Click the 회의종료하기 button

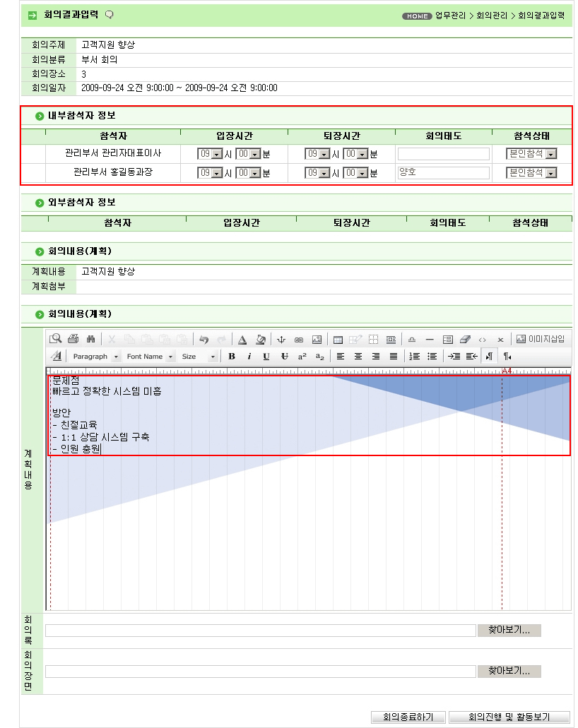tap(408, 717)
